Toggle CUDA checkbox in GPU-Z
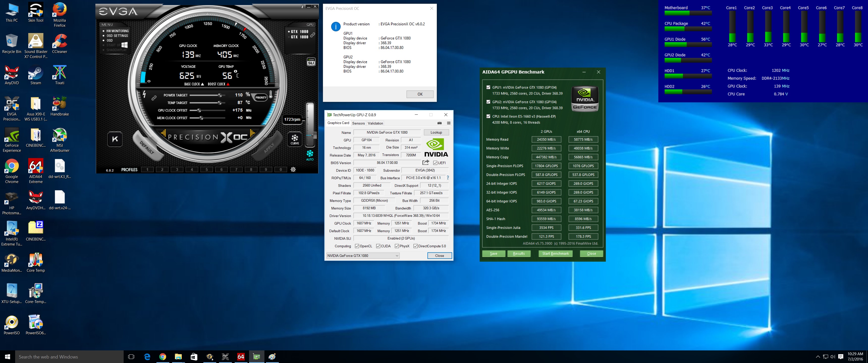Screen dimensions: 868x363 pyautogui.click(x=378, y=246)
